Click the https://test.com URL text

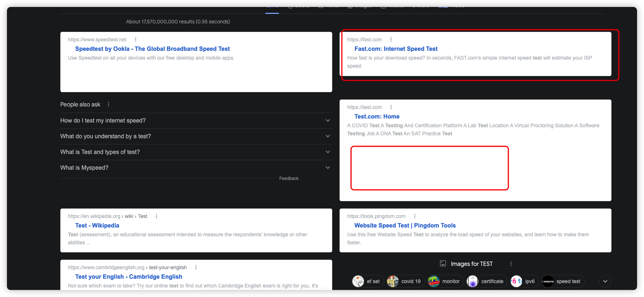click(364, 107)
